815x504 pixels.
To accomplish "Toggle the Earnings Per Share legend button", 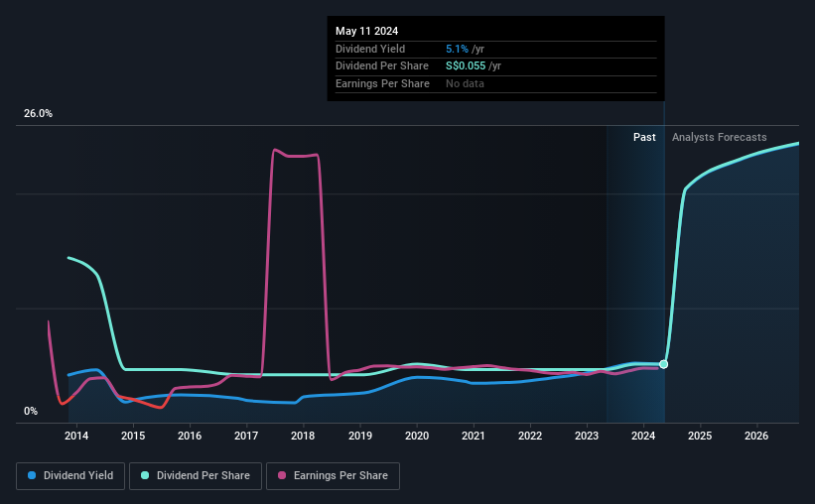I will pos(333,476).
